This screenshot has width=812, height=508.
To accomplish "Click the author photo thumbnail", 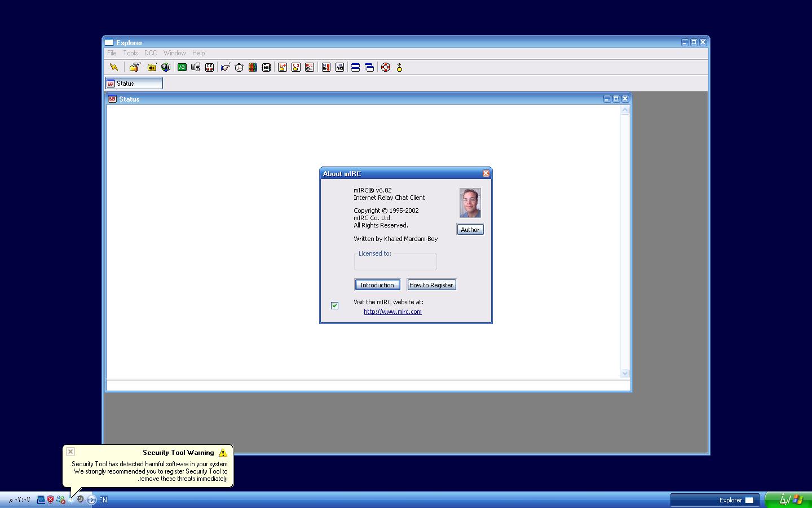I will click(x=470, y=203).
